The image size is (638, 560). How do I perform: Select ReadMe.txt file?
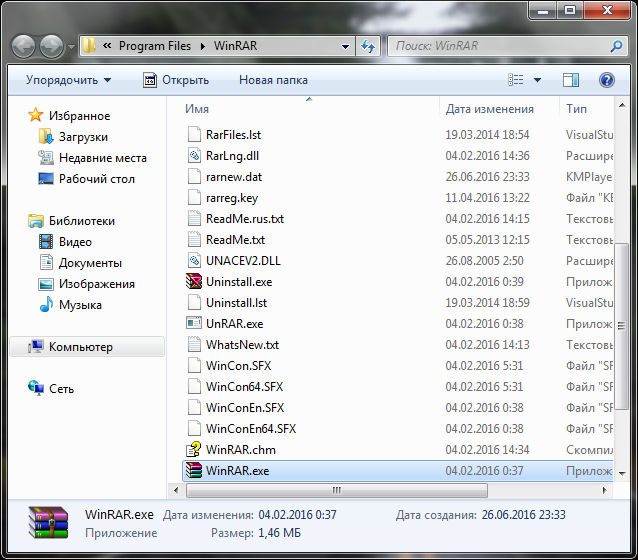[x=235, y=240]
